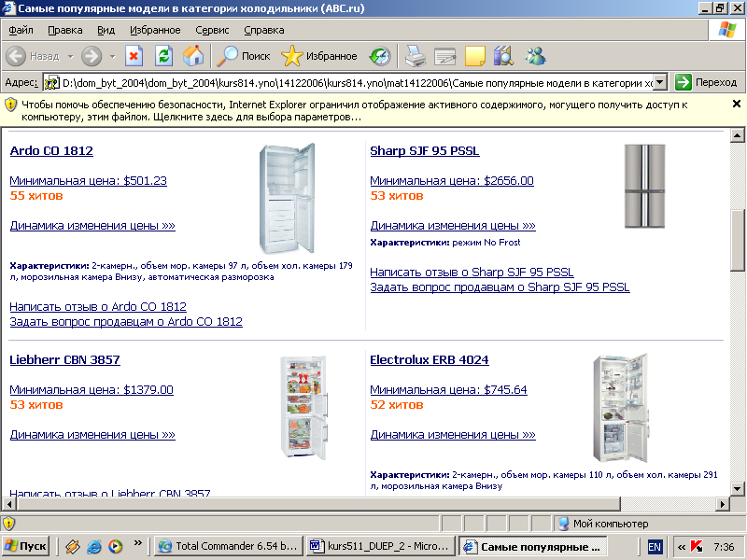The height and width of the screenshot is (560, 747).
Task: Click the Liebherr refrigerator thumbnail image
Action: tap(304, 408)
